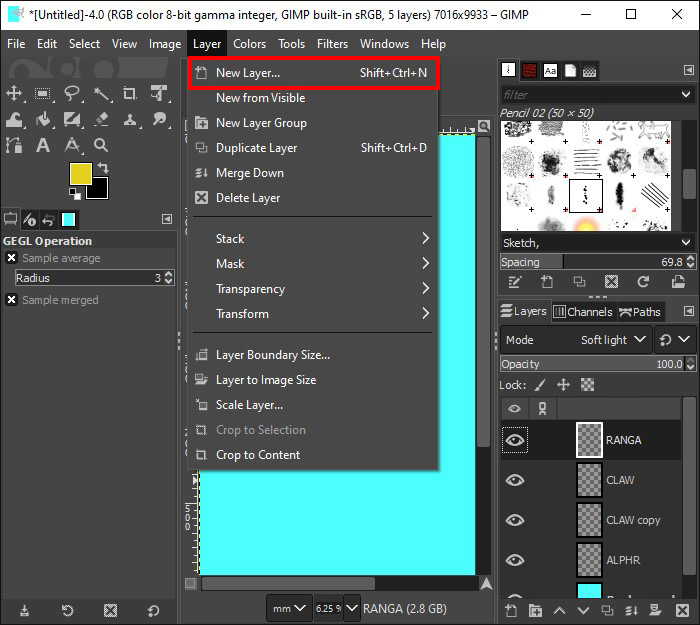This screenshot has height=625, width=700.
Task: Open the Colors menu
Action: click(x=249, y=44)
